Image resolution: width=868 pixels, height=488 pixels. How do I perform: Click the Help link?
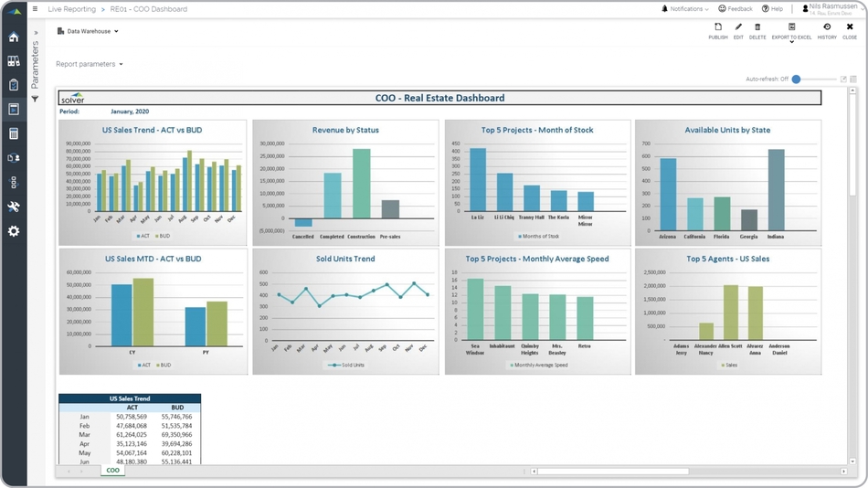773,9
